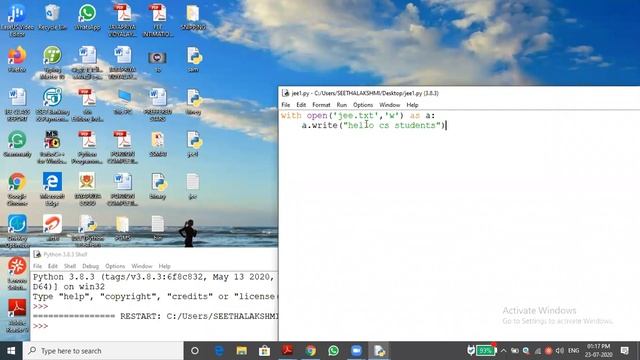The width and height of the screenshot is (640, 360).
Task: Select the Turbo C++ desktop shortcut
Action: [x=52, y=147]
